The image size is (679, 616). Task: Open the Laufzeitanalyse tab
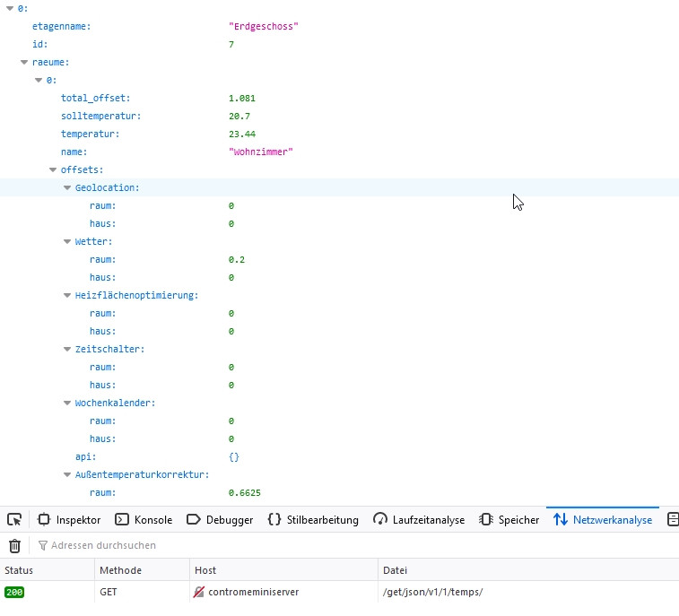click(x=419, y=519)
